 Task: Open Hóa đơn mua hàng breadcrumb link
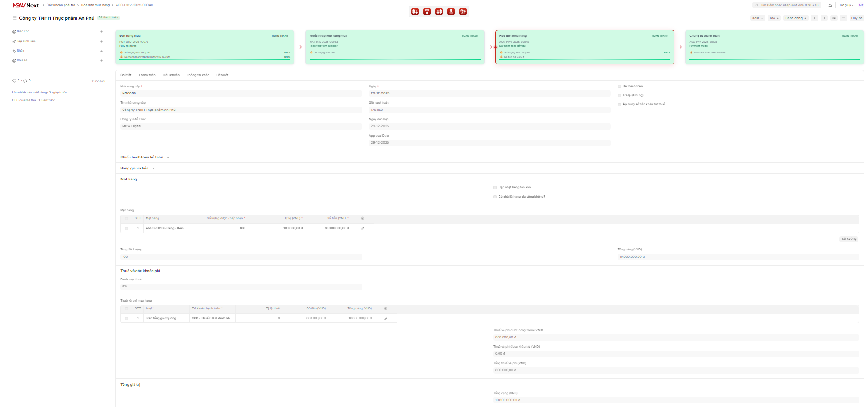pos(95,5)
